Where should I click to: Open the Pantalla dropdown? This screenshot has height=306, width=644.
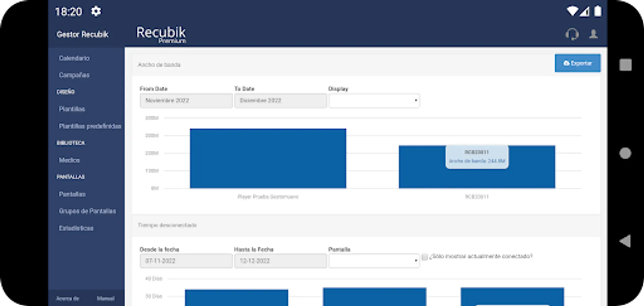click(374, 261)
